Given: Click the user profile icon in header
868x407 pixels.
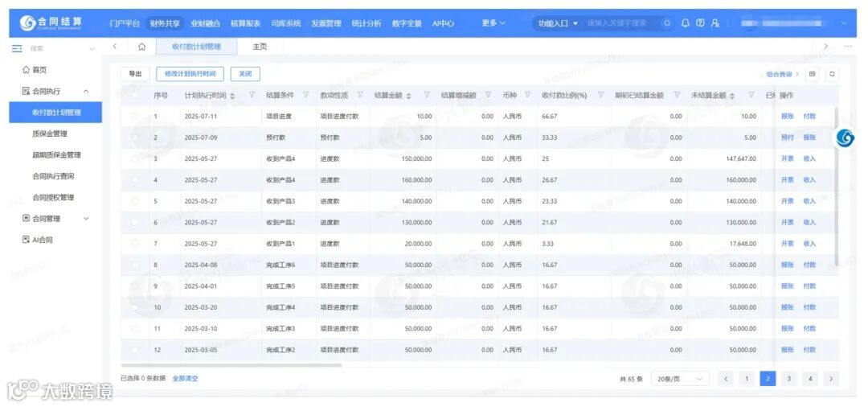Looking at the screenshot, I should click(x=715, y=23).
